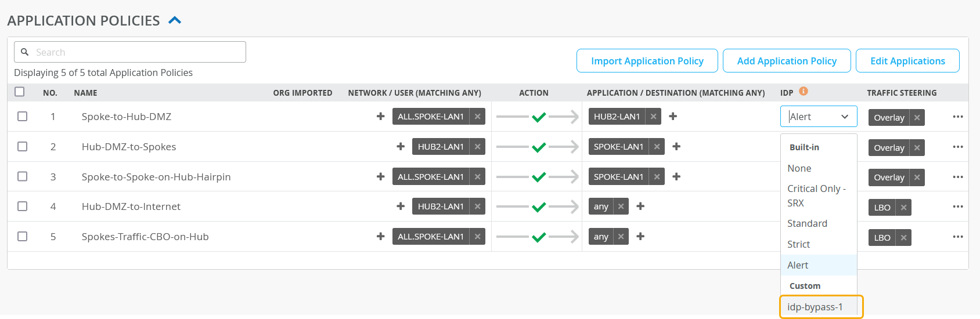The width and height of the screenshot is (980, 319).
Task: Open the IDP Alert dropdown
Action: coord(819,117)
